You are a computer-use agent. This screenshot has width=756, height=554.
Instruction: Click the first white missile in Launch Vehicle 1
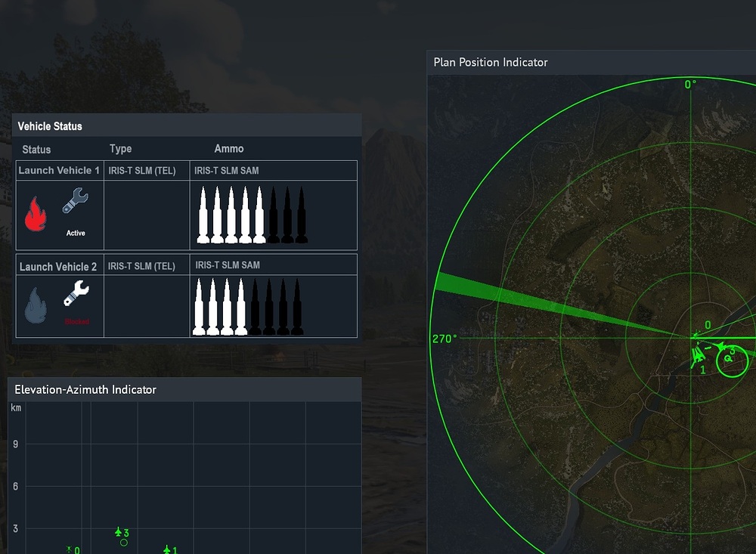tap(203, 215)
